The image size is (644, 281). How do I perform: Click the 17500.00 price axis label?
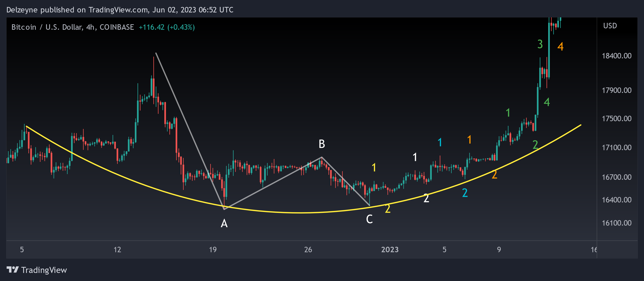(x=616, y=119)
